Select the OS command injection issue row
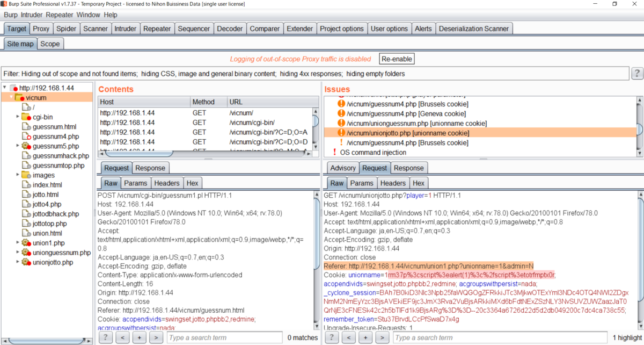Image resolution: width=644 pixels, height=345 pixels. point(480,153)
